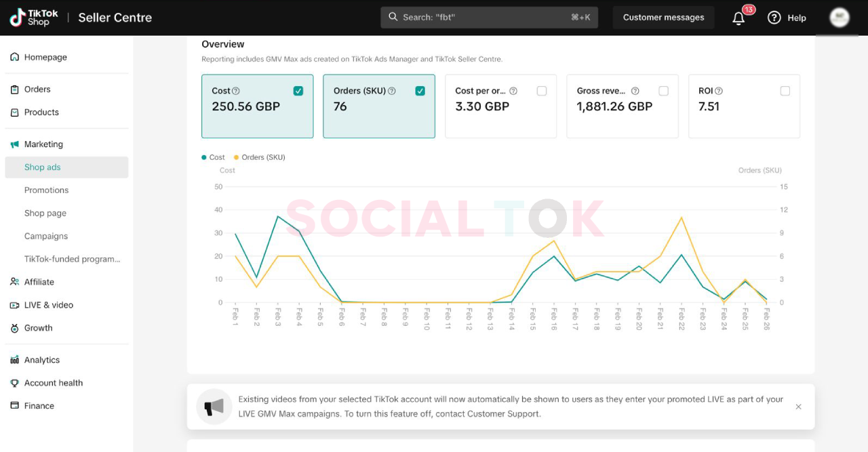Screen dimensions: 868x452
Task: Go to Promotions in the sidebar
Action: click(x=46, y=190)
